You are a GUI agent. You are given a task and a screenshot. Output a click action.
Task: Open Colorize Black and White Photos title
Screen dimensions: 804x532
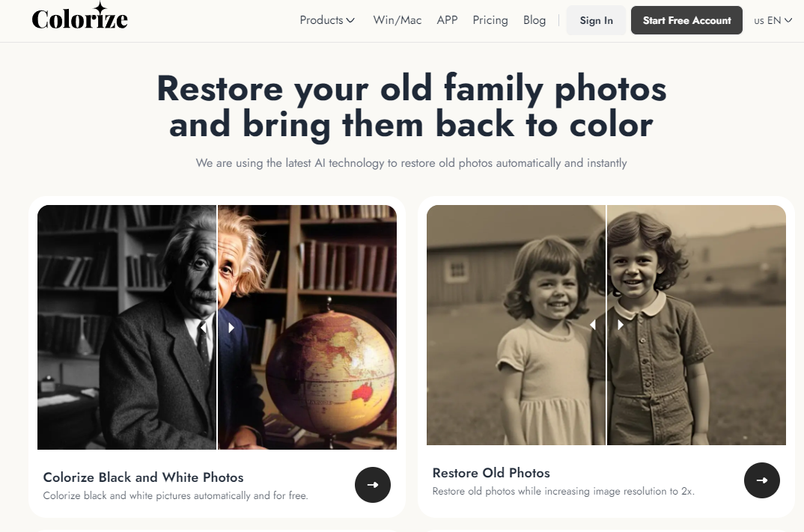click(143, 477)
